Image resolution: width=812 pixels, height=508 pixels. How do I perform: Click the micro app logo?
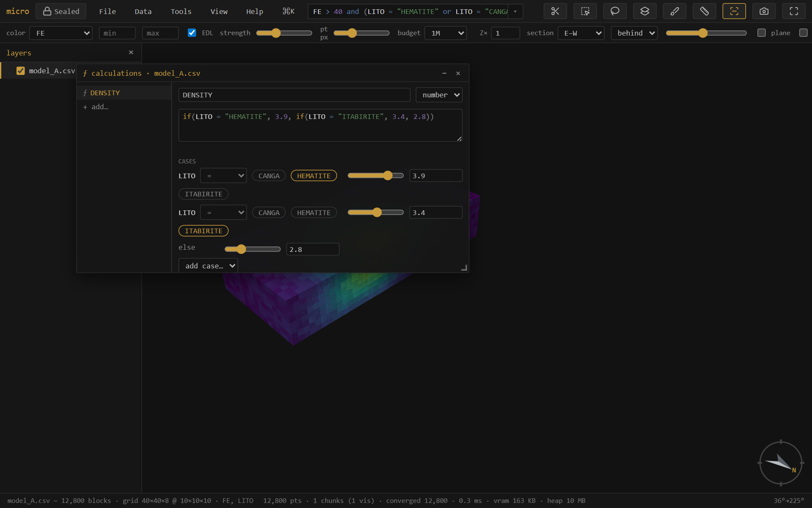point(18,11)
